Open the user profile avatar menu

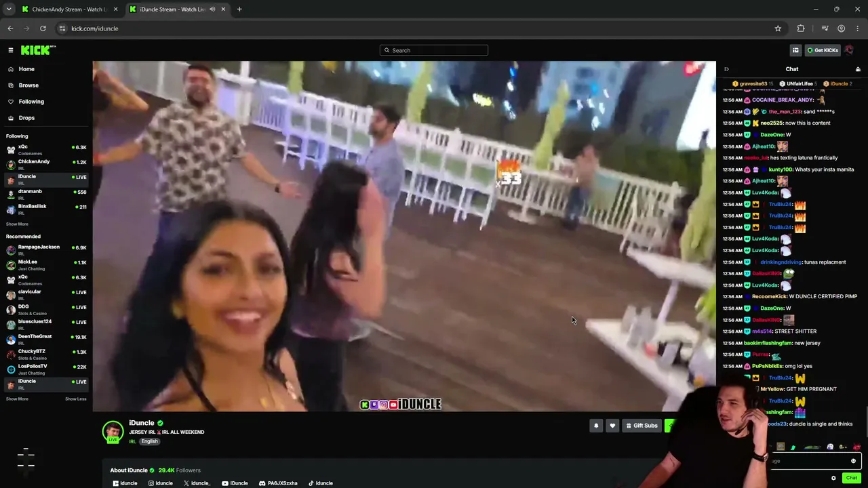pos(849,50)
